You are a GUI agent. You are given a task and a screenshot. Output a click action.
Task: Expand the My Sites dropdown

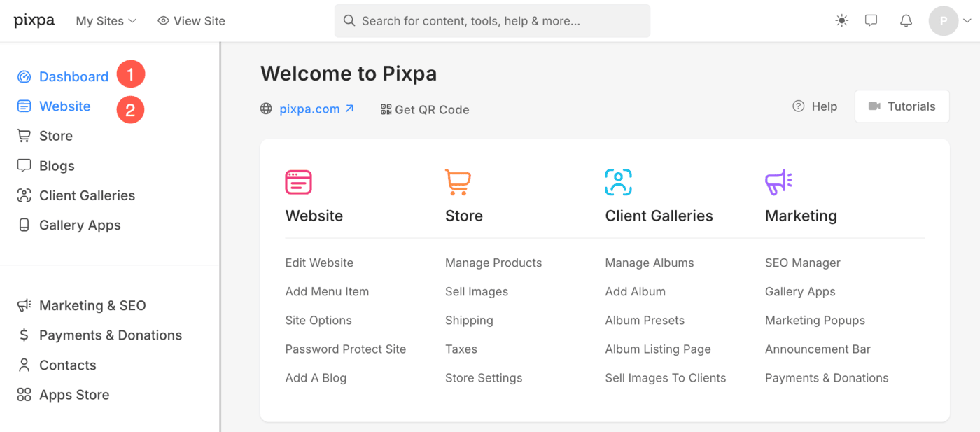pyautogui.click(x=106, y=21)
